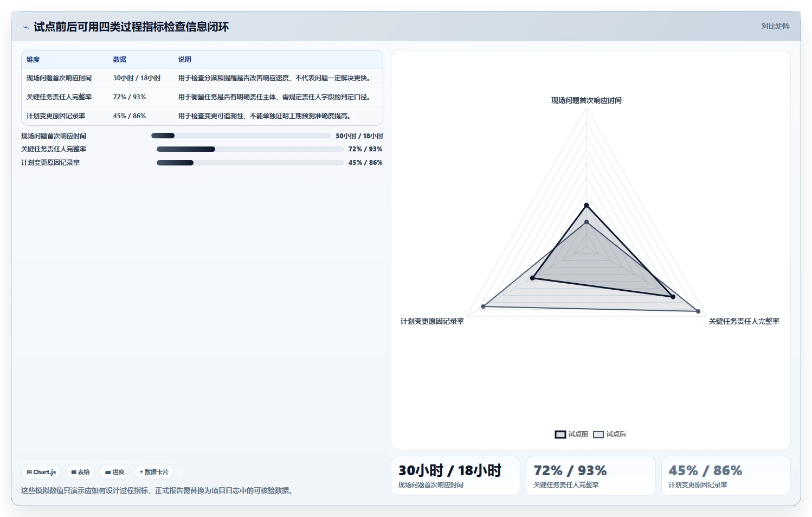
Task: Toggle the 试点前 legend item
Action: pyautogui.click(x=571, y=434)
